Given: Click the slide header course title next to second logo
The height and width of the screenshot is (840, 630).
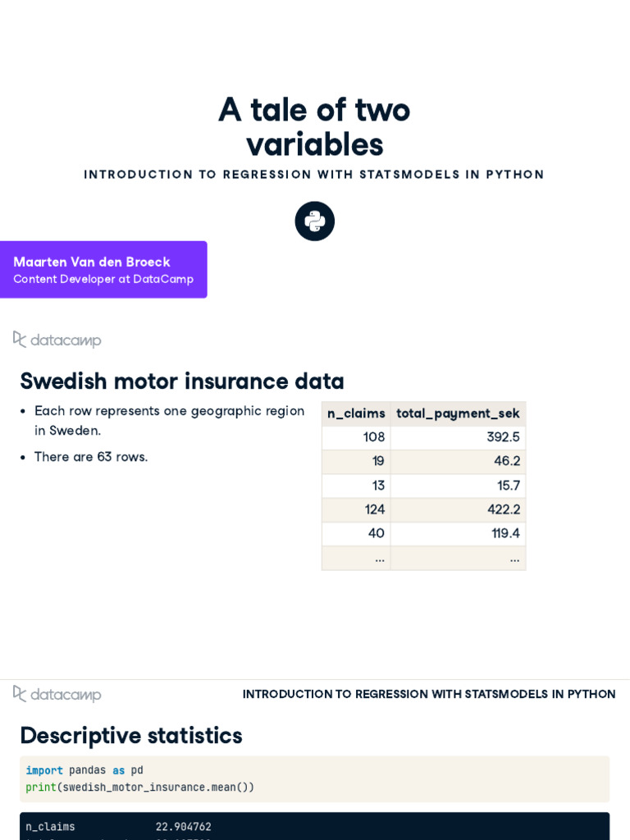Looking at the screenshot, I should coord(429,694).
